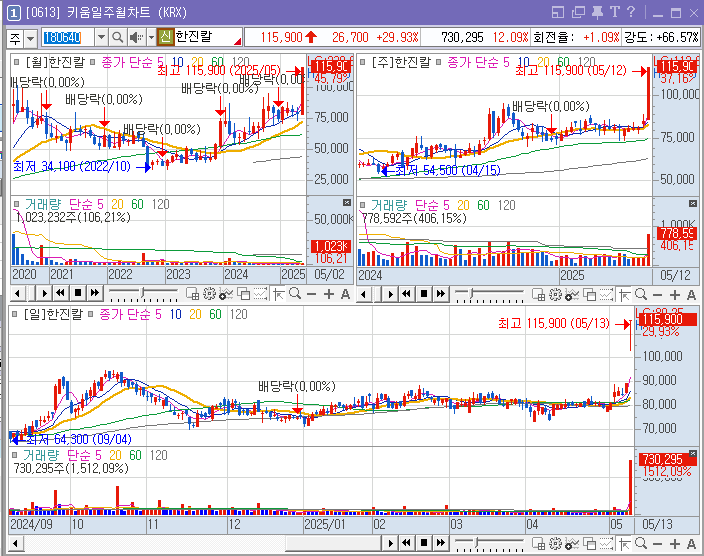The height and width of the screenshot is (556, 704).
Task: Toggle daily 종가 단순 legend marker
Action: [91, 314]
